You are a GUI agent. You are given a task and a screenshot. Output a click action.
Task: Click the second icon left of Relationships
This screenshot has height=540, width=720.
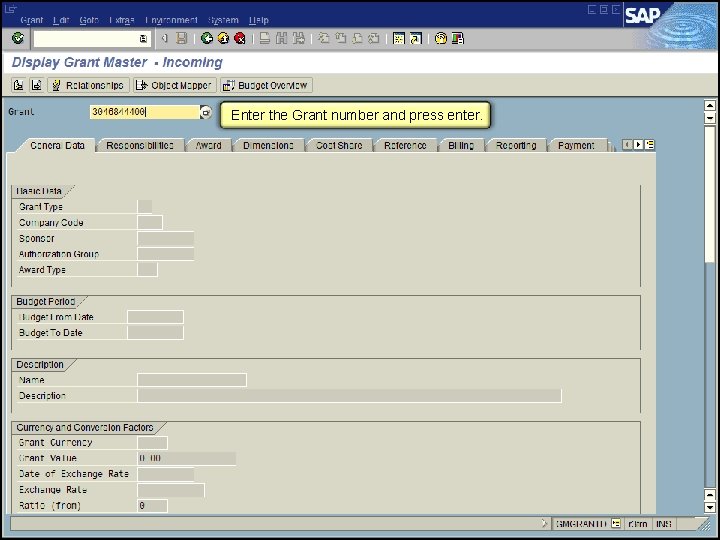point(36,85)
